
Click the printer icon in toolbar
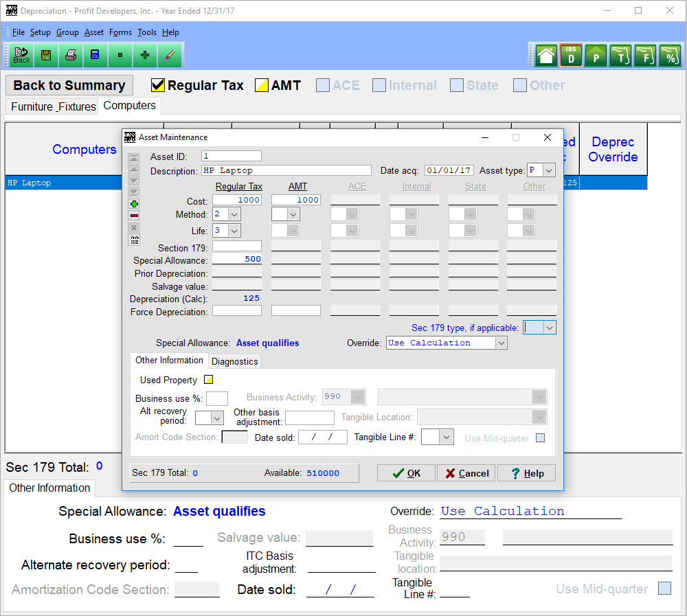click(x=71, y=55)
